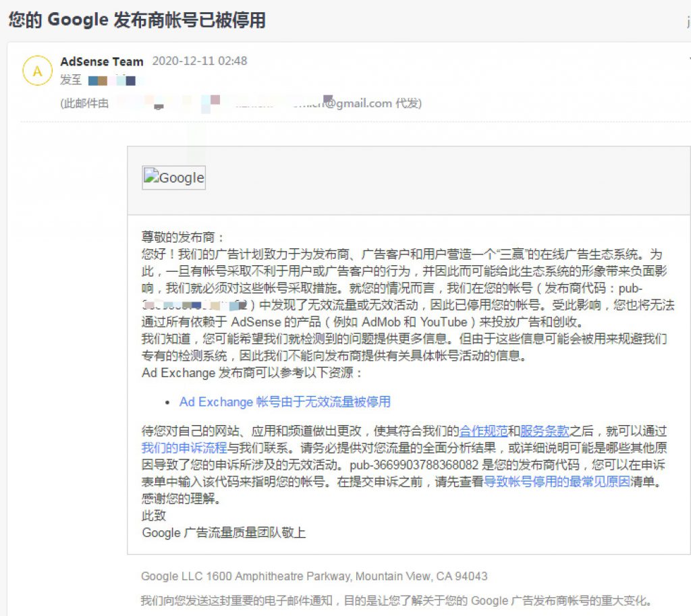Click the broken Google logo image
The height and width of the screenshot is (616, 691).
173,177
